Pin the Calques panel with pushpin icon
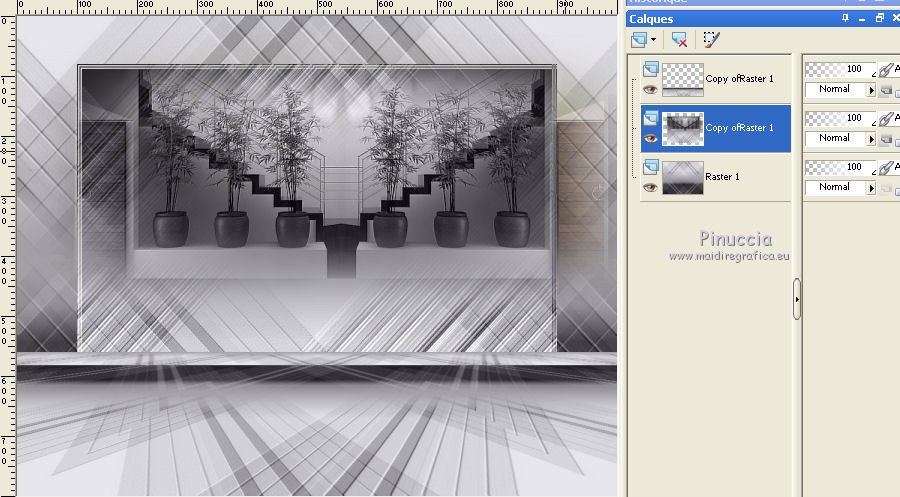 pyautogui.click(x=845, y=18)
